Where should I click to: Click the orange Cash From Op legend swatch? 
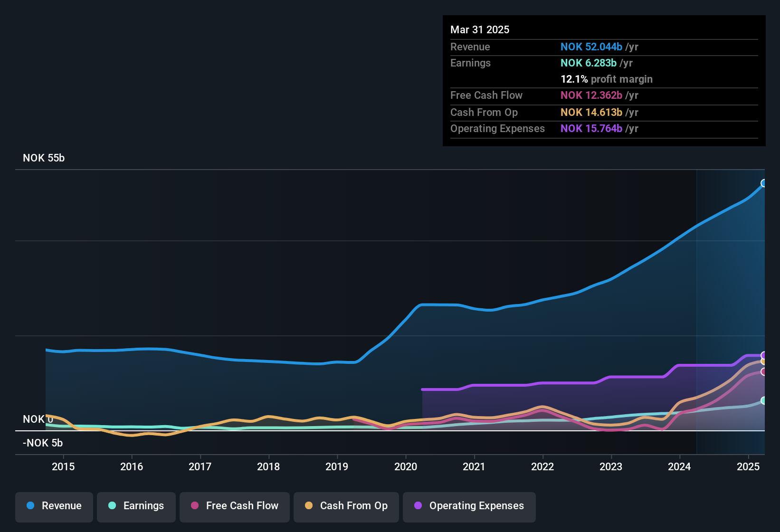pos(309,505)
